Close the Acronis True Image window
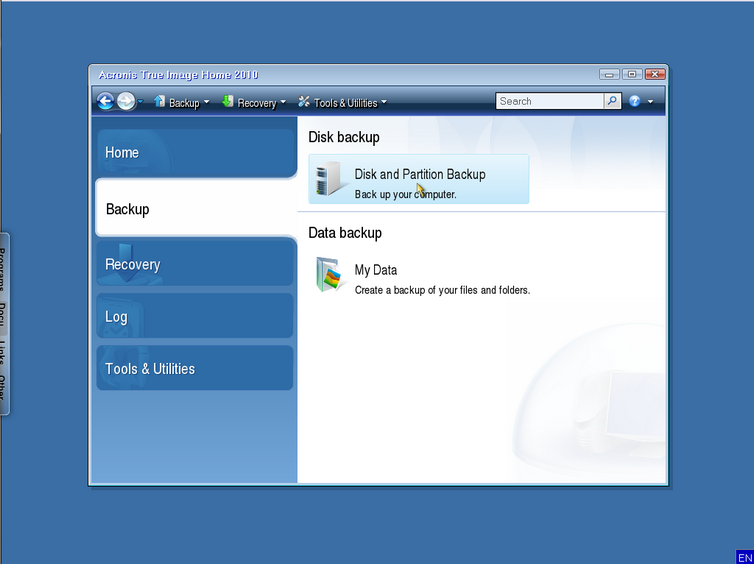The height and width of the screenshot is (564, 754). tap(654, 75)
